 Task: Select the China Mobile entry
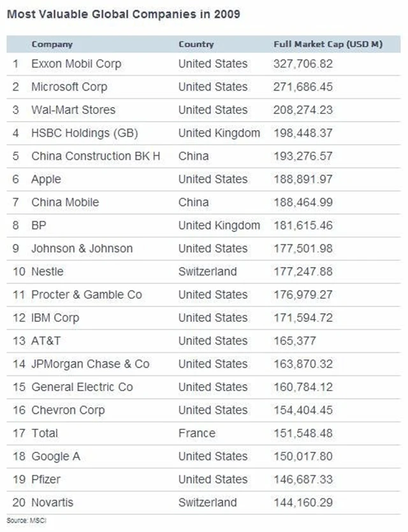(65, 202)
